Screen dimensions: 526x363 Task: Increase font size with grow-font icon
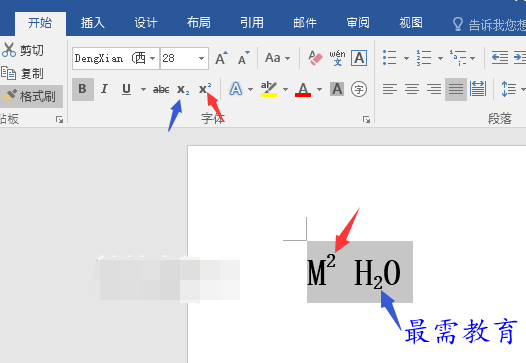(x=221, y=58)
